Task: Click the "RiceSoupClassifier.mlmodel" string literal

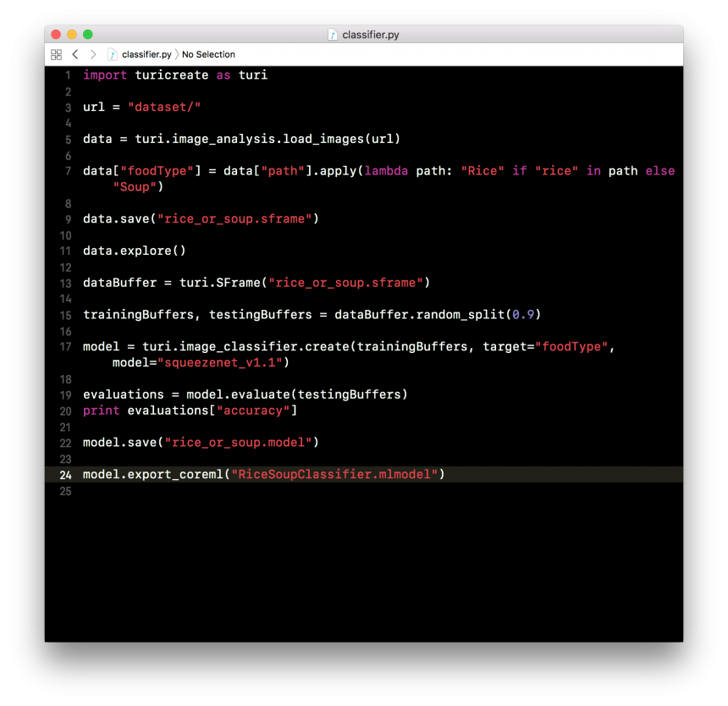Action: 335,474
